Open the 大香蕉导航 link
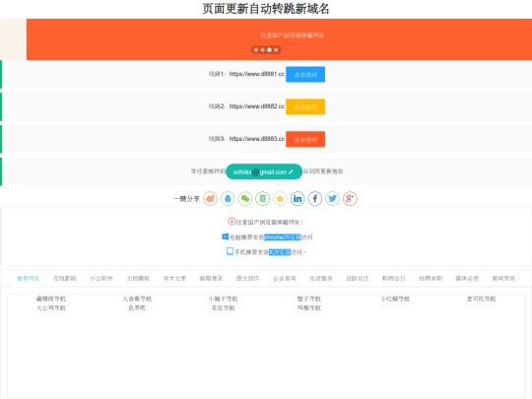The image size is (532, 399). (x=137, y=299)
